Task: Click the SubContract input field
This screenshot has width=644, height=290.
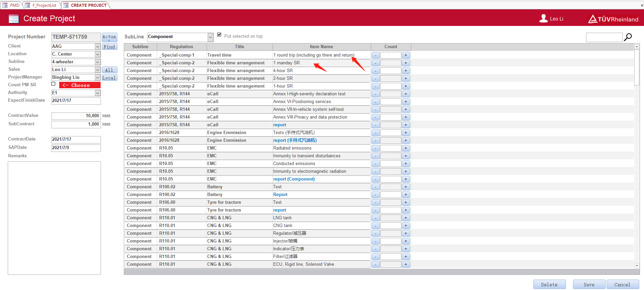Action: [x=76, y=124]
